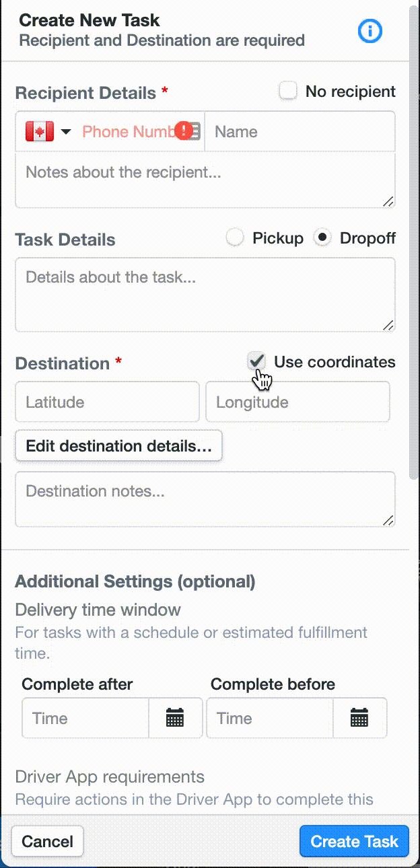420x868 pixels.
Task: Click the Edit destination details button
Action: click(118, 446)
